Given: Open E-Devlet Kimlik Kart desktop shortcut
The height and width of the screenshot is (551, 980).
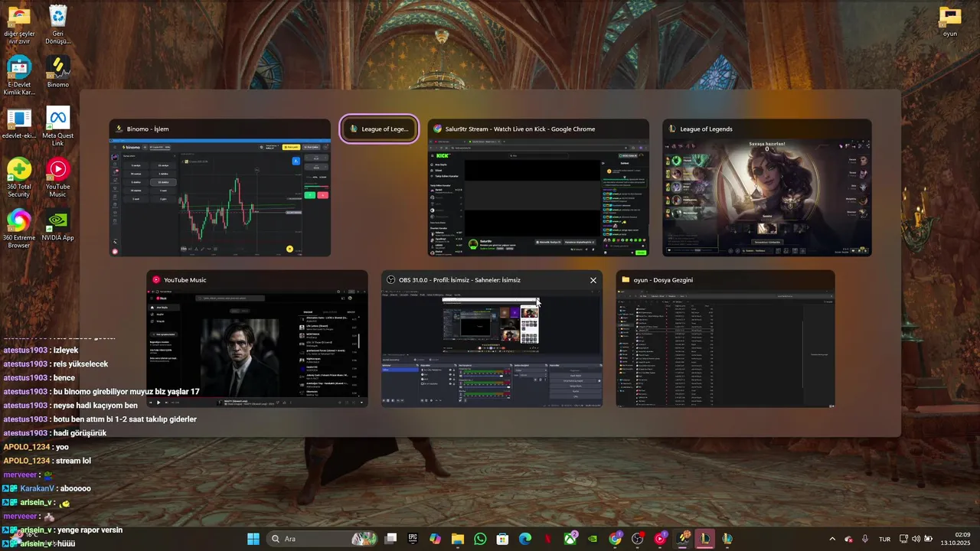Looking at the screenshot, I should point(19,76).
